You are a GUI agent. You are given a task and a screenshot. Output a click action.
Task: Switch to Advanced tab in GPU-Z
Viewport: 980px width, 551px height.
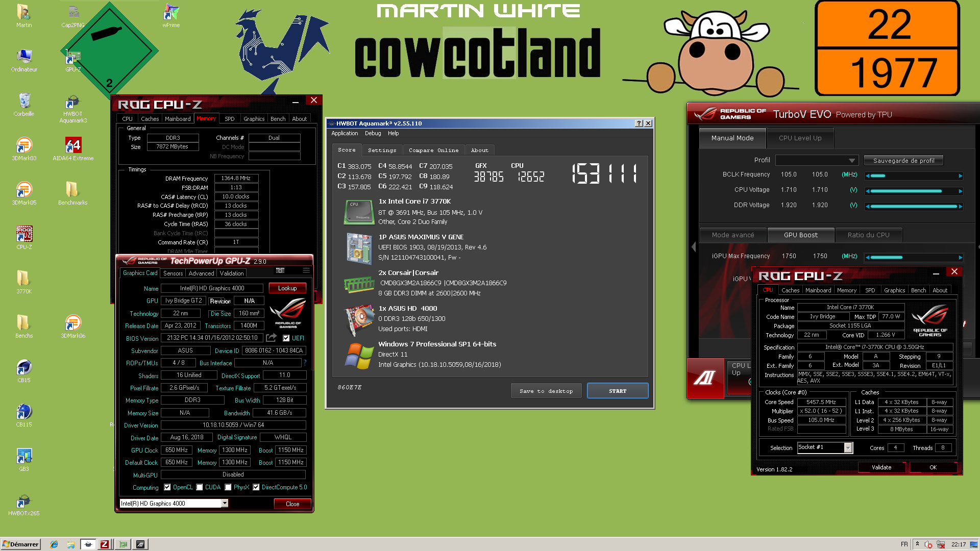click(x=201, y=273)
